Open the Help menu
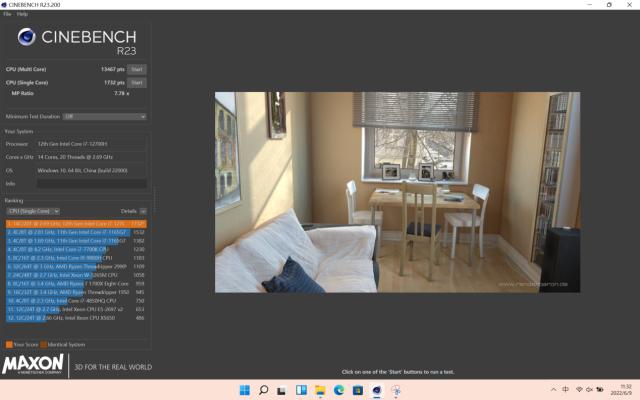The height and width of the screenshot is (400, 640). [x=22, y=14]
